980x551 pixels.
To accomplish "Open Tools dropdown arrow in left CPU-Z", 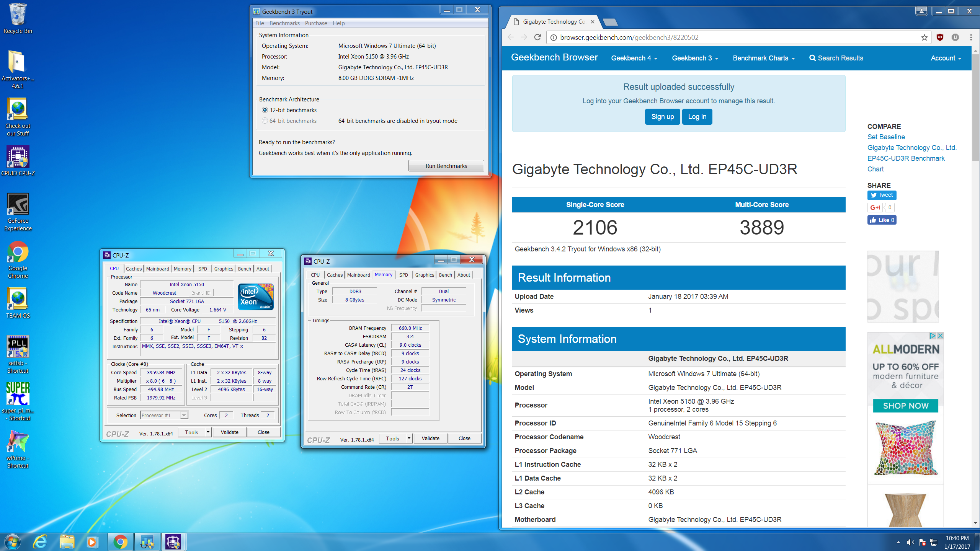I will (208, 432).
